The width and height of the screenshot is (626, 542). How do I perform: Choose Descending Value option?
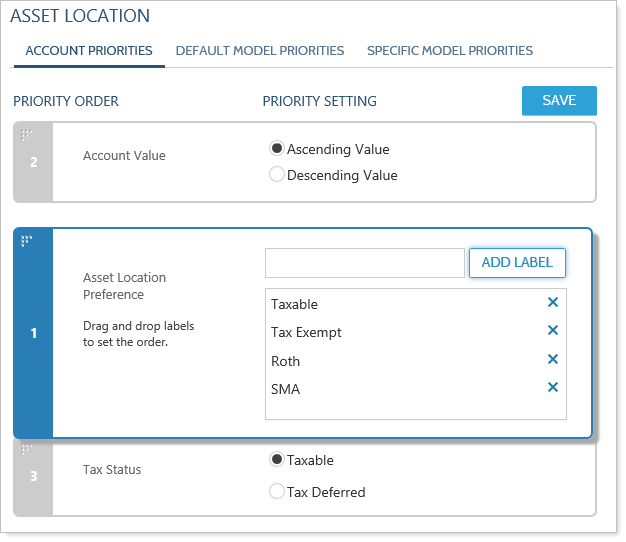tap(277, 175)
